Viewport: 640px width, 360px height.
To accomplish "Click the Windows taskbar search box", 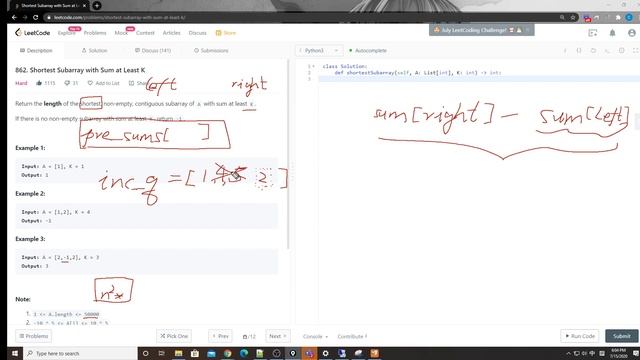I will 80,353.
